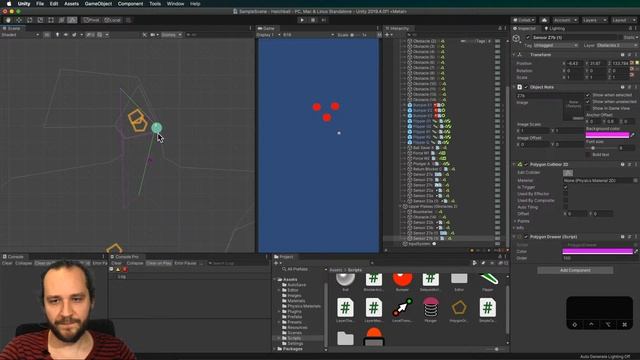Image resolution: width=640 pixels, height=360 pixels.
Task: Switch to the Lighting tab
Action: [x=555, y=28]
